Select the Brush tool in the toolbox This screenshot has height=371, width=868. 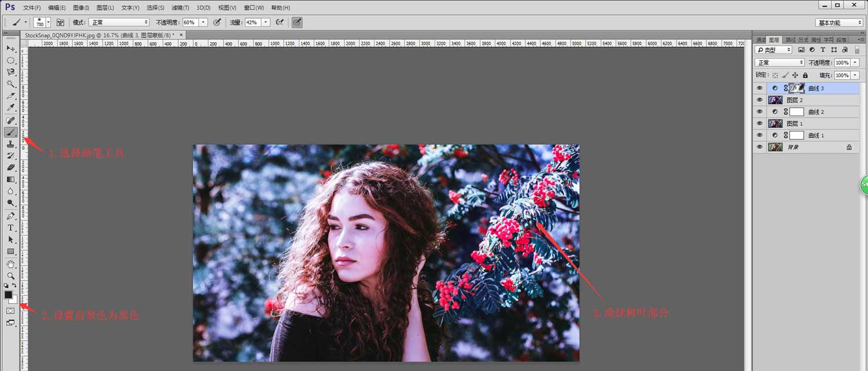click(x=10, y=132)
